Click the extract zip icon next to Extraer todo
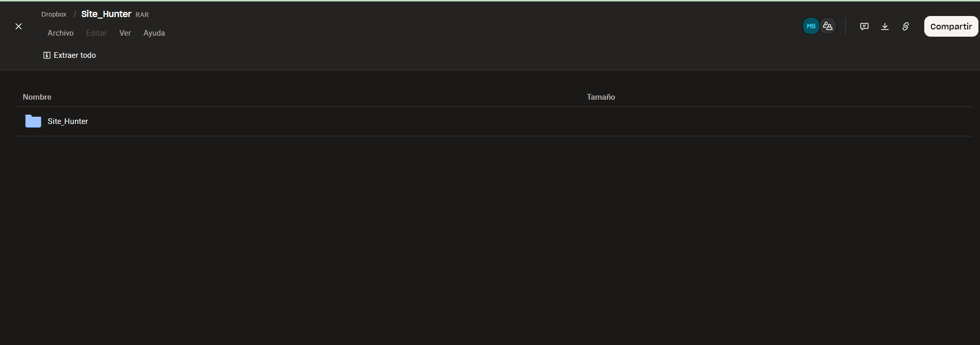Image resolution: width=980 pixels, height=345 pixels. click(47, 55)
